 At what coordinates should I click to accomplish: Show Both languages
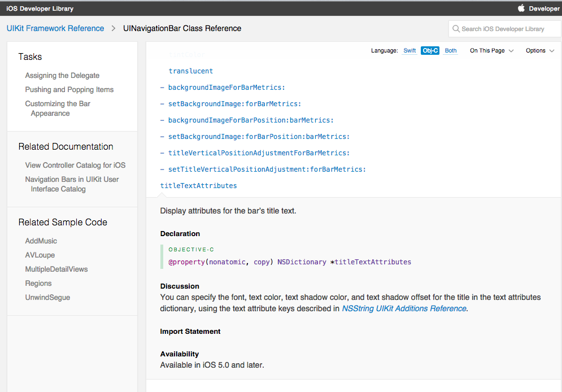[x=450, y=51]
